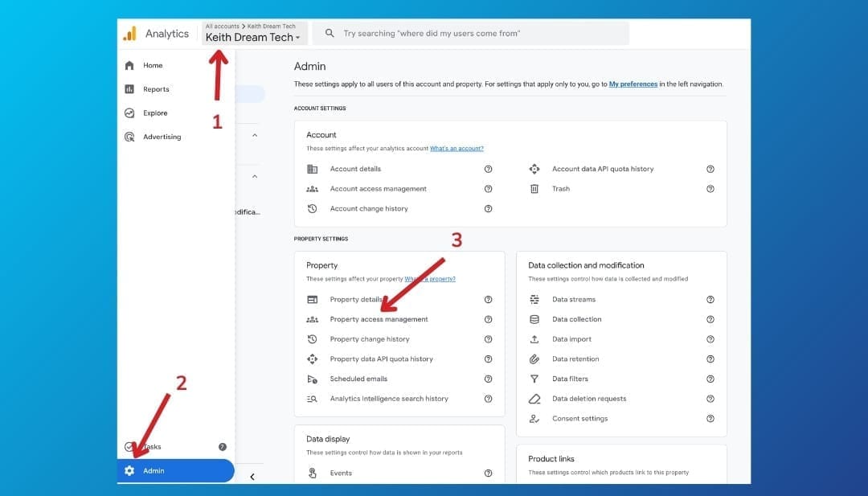
Task: Open Data retention
Action: [575, 359]
